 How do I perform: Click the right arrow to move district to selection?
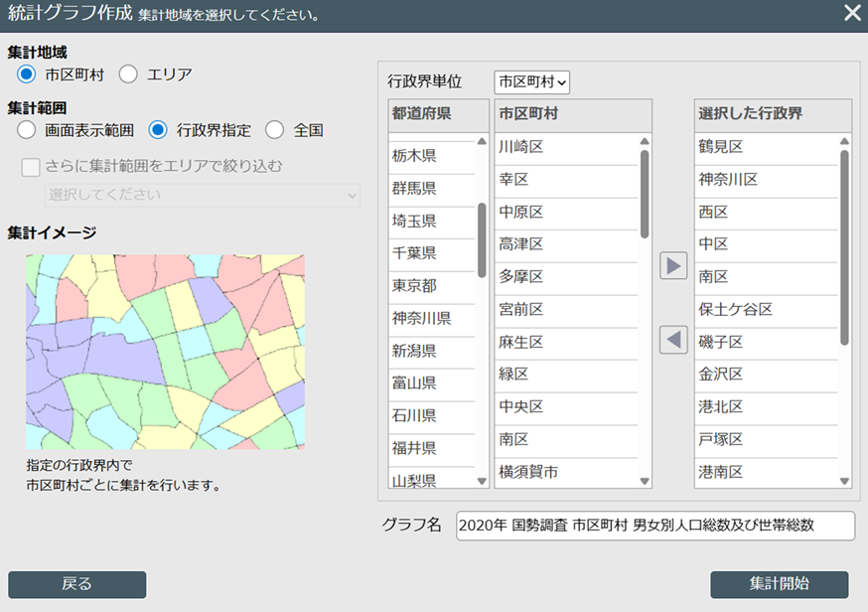[672, 265]
